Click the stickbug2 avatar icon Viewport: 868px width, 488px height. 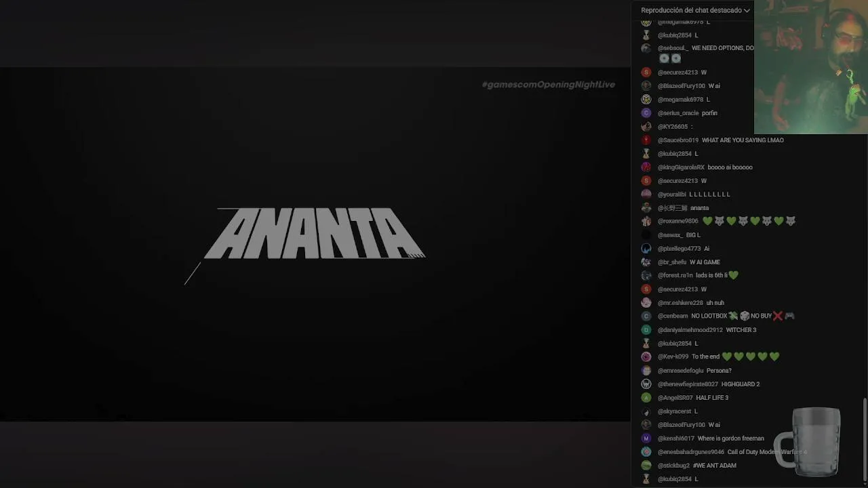click(646, 466)
